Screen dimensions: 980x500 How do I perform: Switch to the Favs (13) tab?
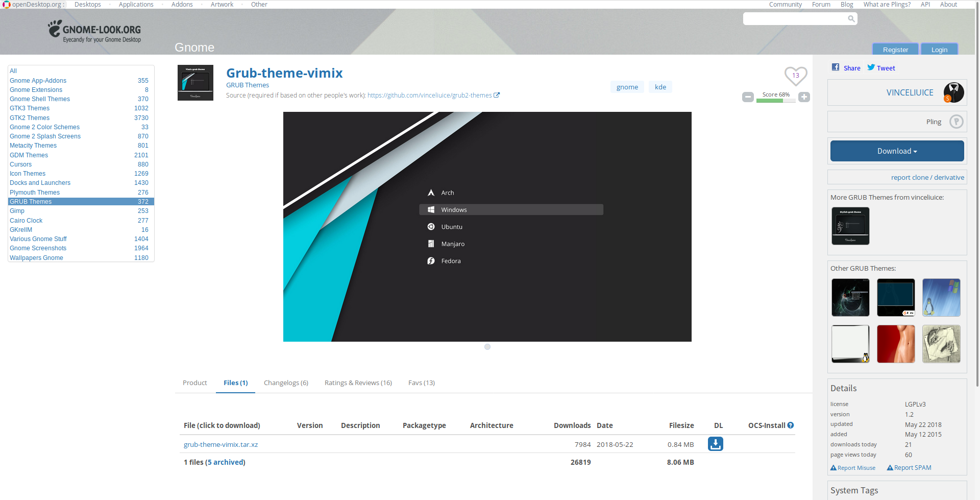(421, 383)
